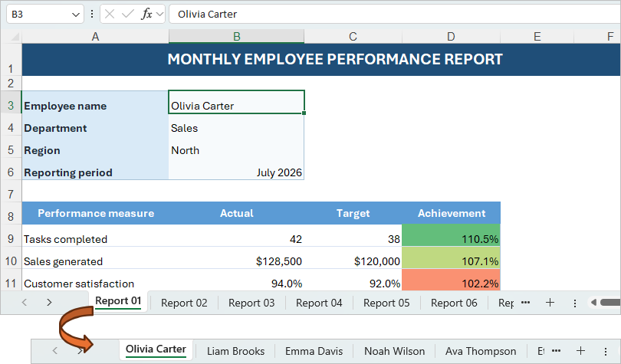This screenshot has width=621, height=364.
Task: Click the formula bar enter checkmark icon
Action: click(127, 15)
